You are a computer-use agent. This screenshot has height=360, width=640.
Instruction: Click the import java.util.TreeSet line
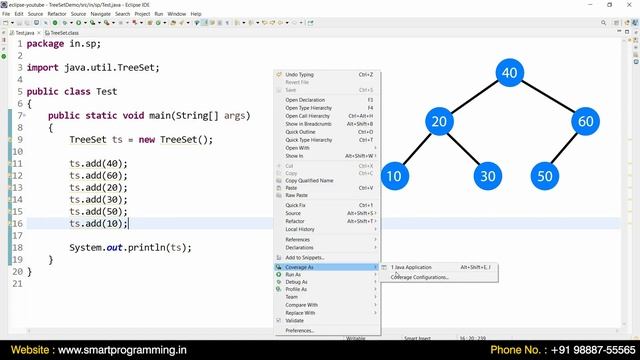pos(93,68)
